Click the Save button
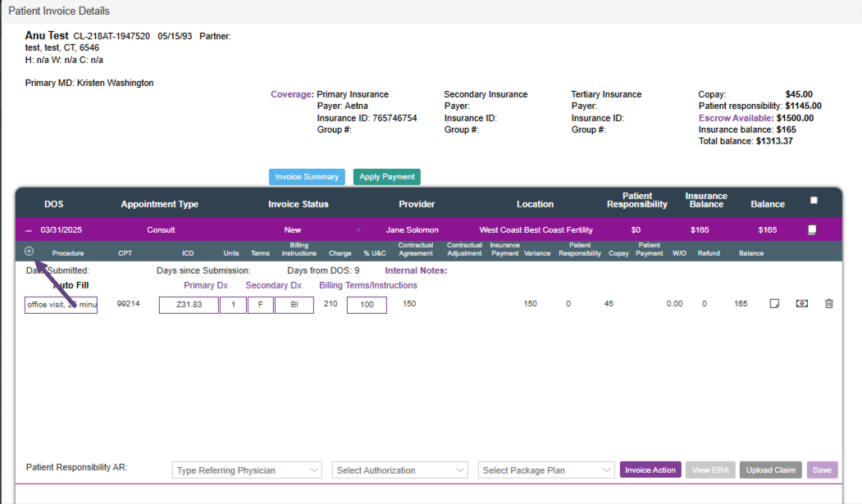Screen dimensions: 862x504 [x=822, y=470]
